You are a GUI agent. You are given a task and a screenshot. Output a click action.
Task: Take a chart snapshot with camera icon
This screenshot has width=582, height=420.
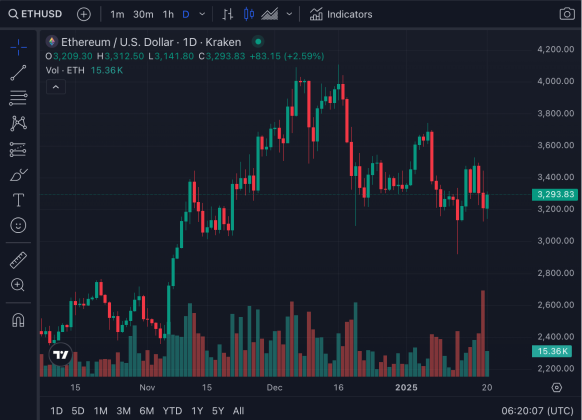[567, 14]
